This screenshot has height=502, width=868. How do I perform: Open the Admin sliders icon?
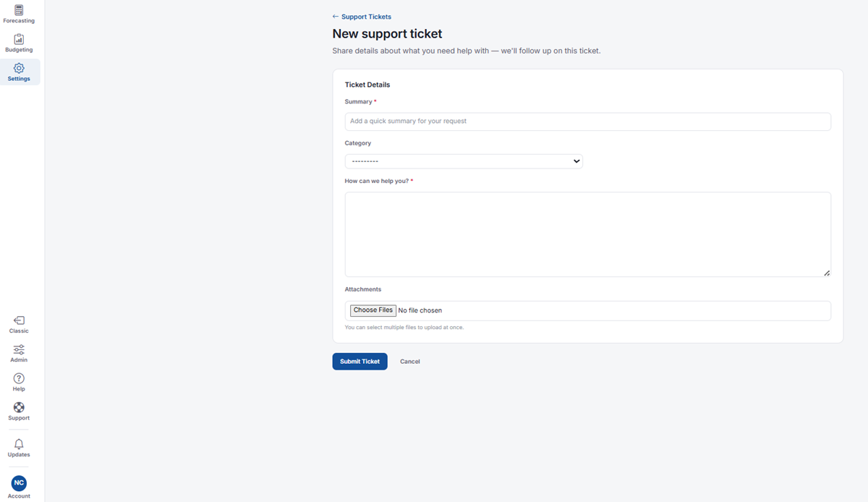tap(19, 349)
